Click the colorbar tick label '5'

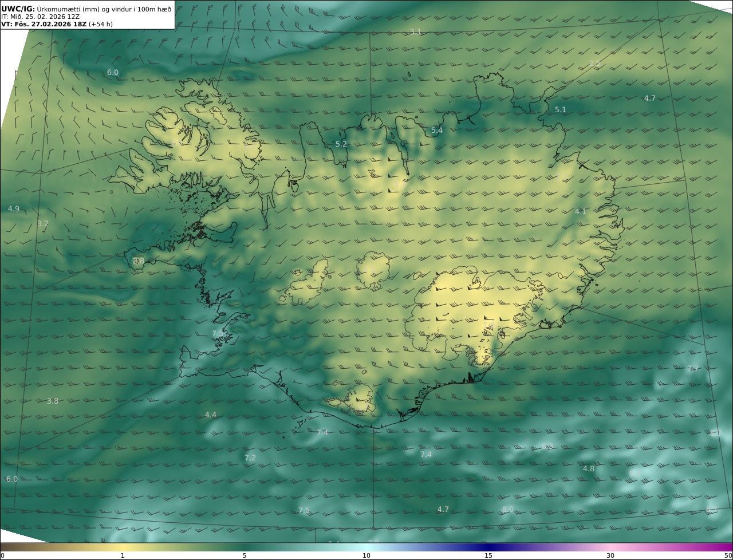245,555
